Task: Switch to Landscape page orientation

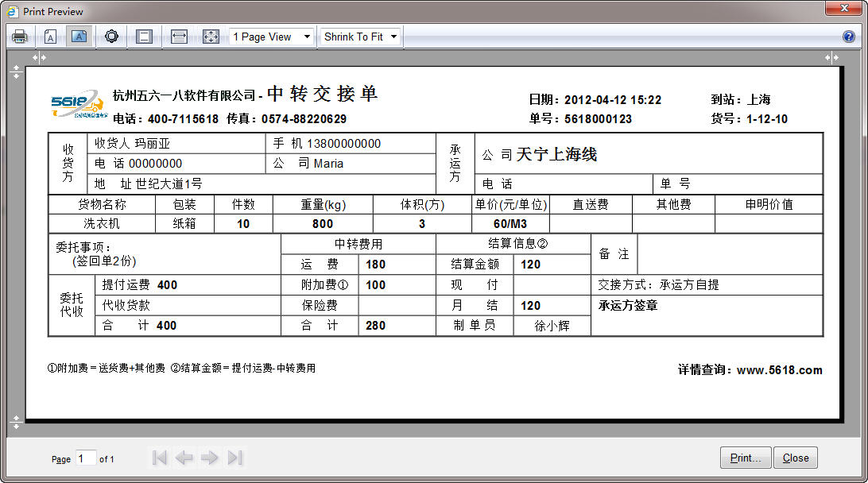Action: click(79, 37)
